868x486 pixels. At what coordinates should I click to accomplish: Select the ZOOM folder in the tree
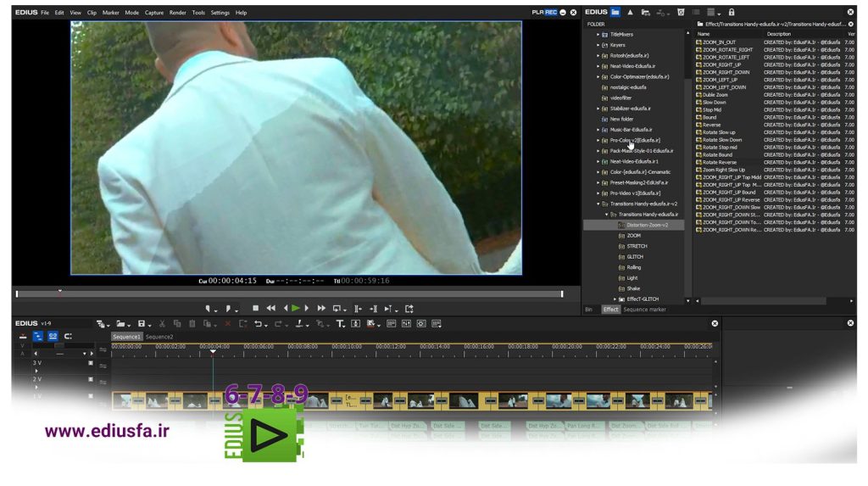point(634,236)
